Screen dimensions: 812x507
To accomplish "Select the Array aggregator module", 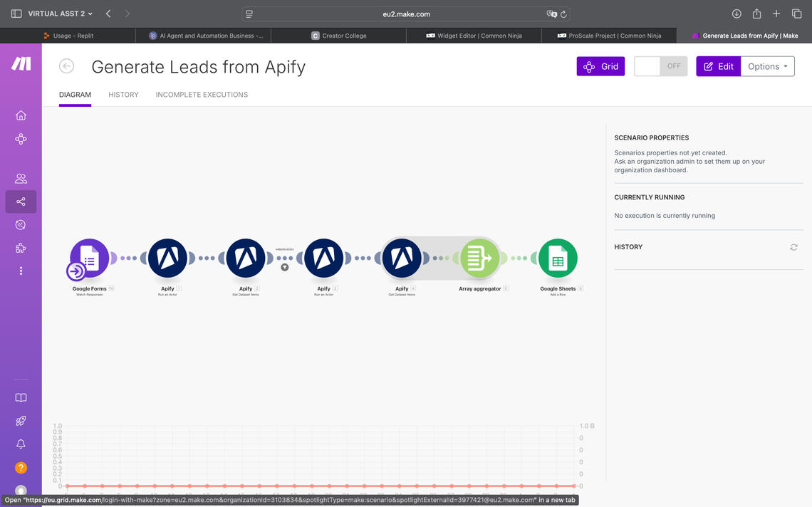I will (x=479, y=258).
